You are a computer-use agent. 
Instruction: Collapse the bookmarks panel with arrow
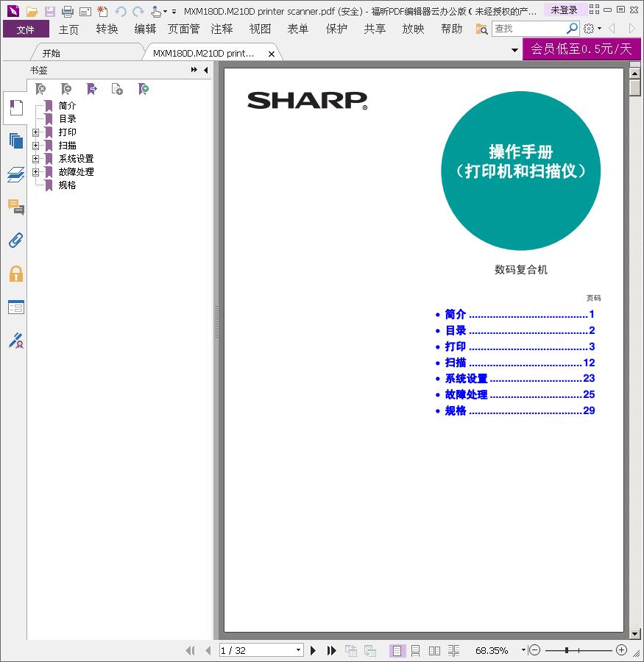tap(206, 70)
